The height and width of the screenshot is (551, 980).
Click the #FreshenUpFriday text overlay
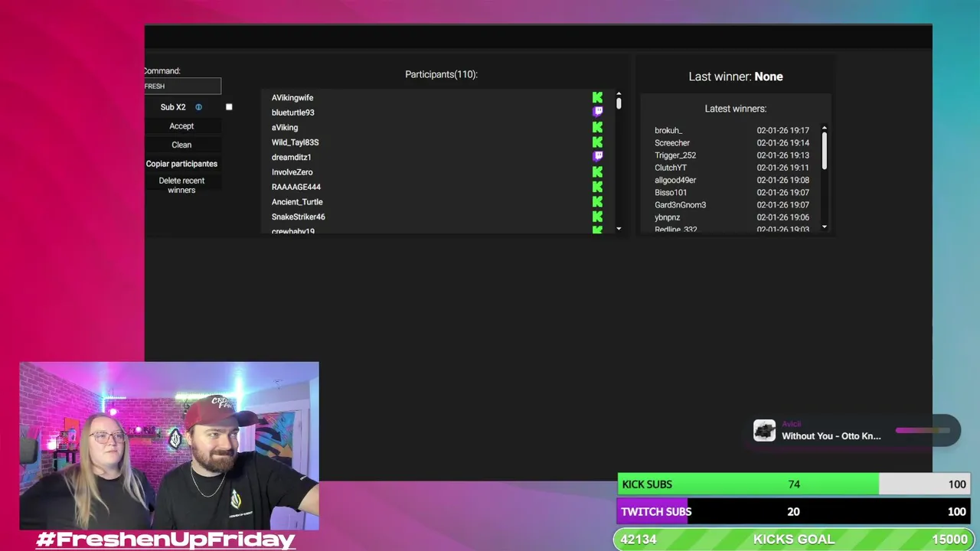[x=165, y=540]
